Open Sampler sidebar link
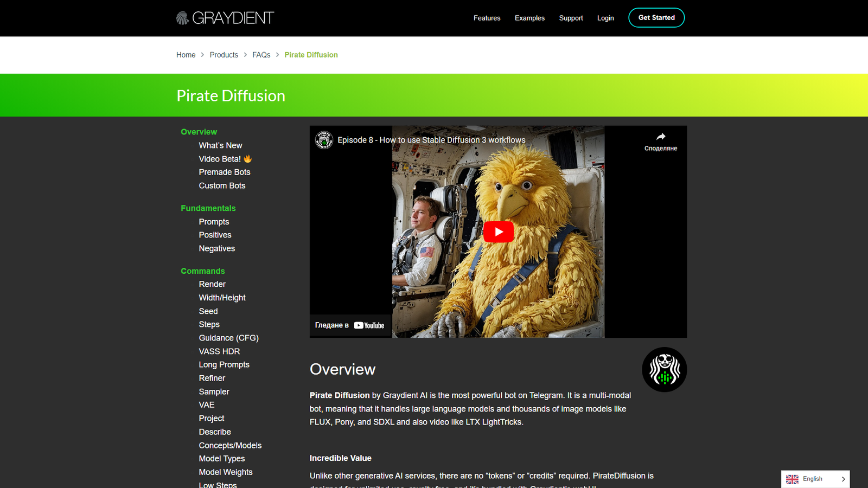 [x=214, y=391]
